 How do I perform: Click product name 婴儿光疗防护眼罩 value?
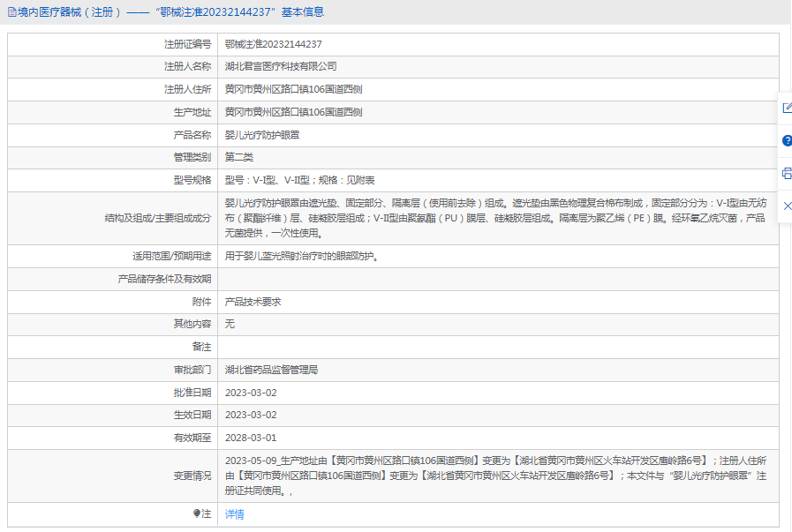point(261,135)
